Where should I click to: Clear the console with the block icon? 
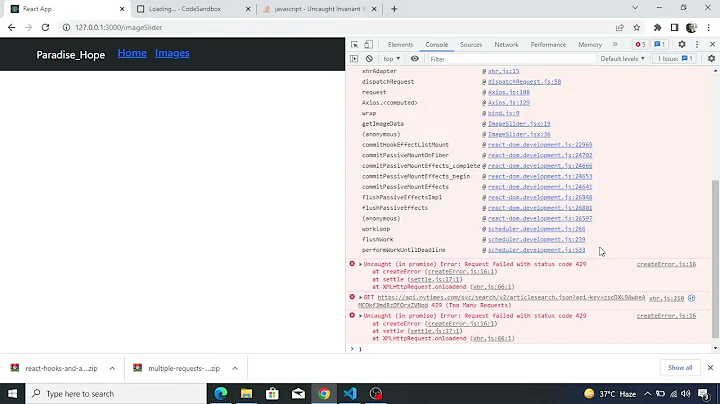coord(369,59)
